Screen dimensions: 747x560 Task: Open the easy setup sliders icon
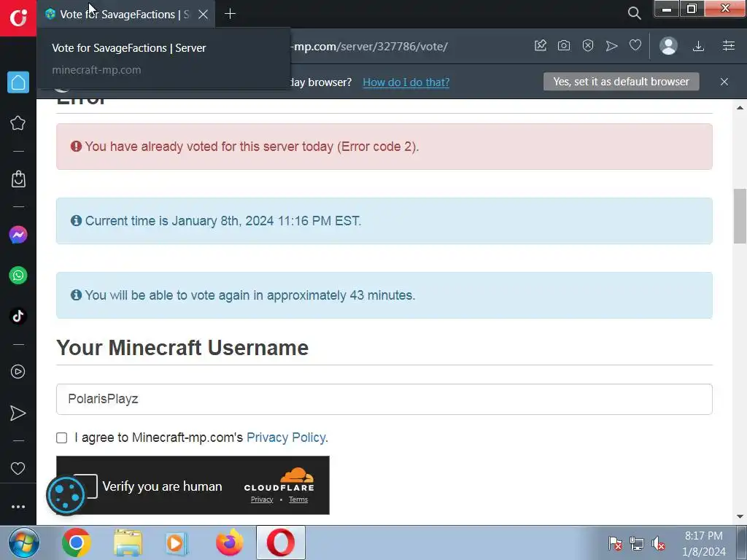coord(729,46)
